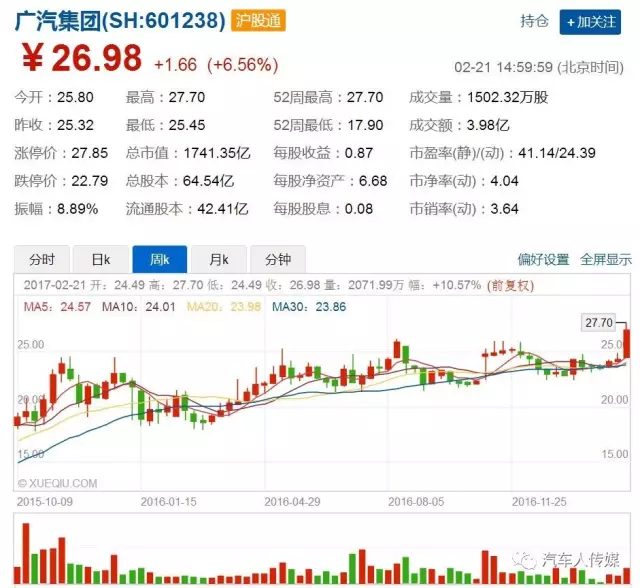This screenshot has height=588, width=640.
Task: Click 涨停价 value 27.85
Action: pos(89,153)
